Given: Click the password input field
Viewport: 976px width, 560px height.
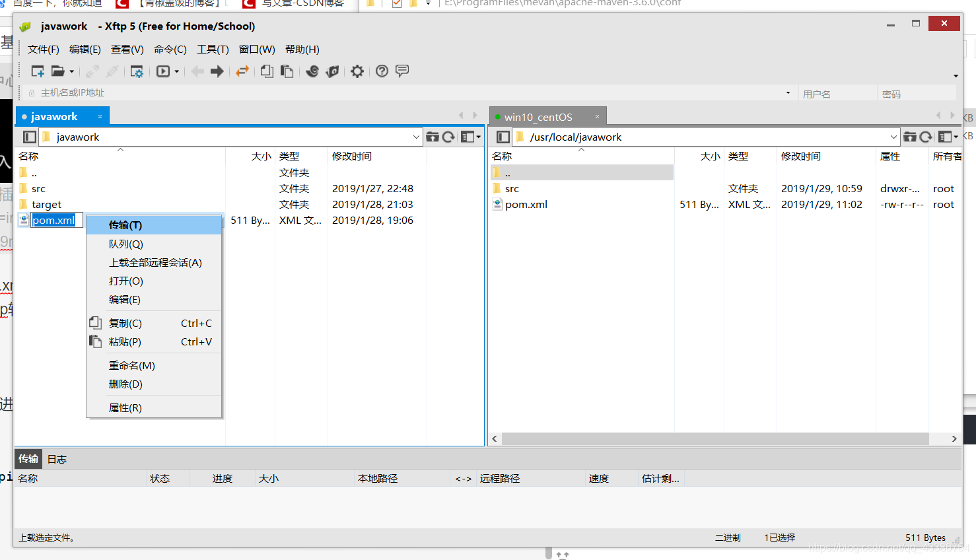Looking at the screenshot, I should click(917, 94).
